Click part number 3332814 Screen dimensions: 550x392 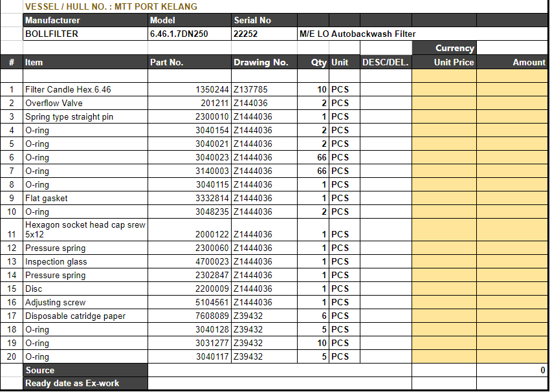[x=190, y=198]
